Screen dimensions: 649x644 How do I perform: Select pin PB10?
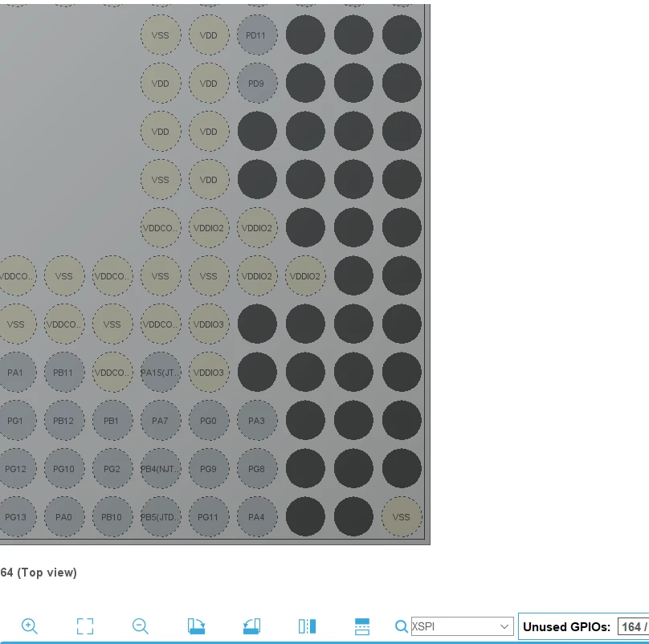112,516
